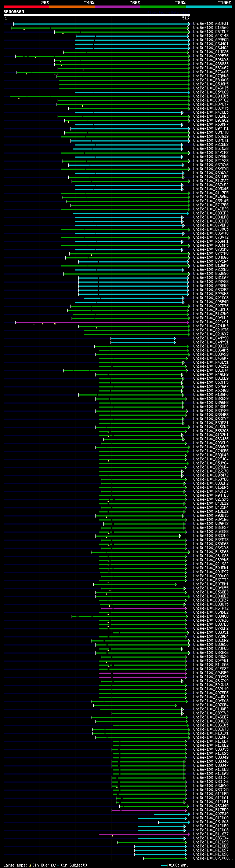Open hit UniRef100_A1IU99
This screenshot has height=868, width=235.
tap(211, 842)
